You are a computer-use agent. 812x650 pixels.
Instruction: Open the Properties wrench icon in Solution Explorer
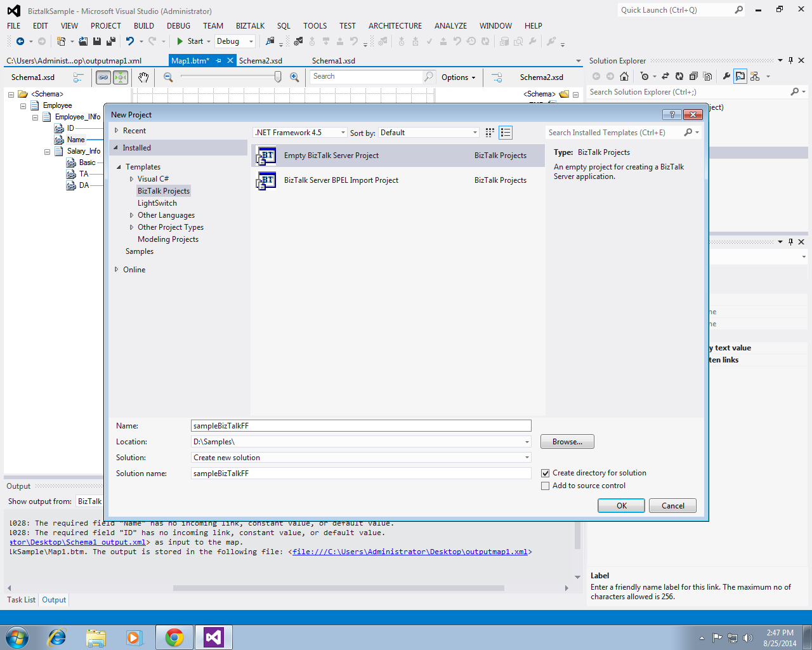pos(726,76)
